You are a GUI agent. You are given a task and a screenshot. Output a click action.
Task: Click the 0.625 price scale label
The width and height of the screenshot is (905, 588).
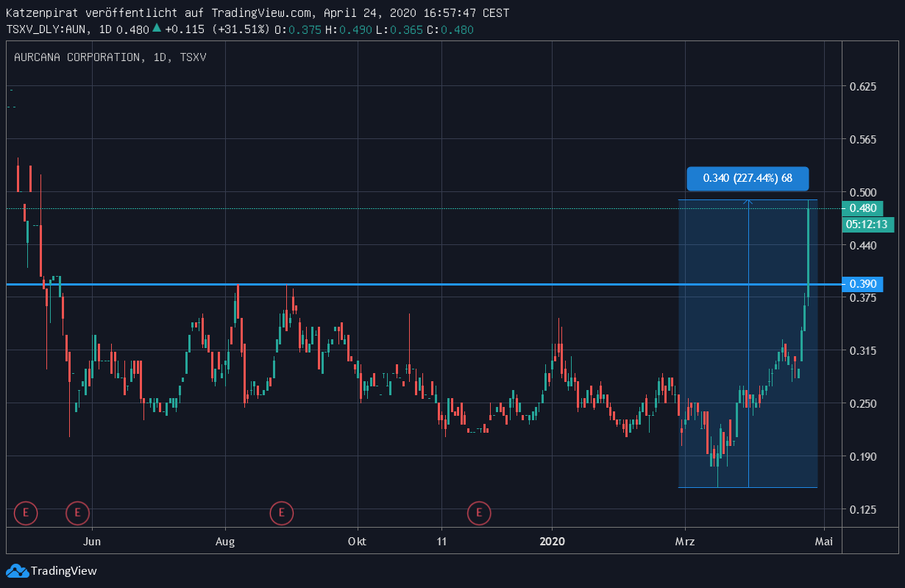862,87
